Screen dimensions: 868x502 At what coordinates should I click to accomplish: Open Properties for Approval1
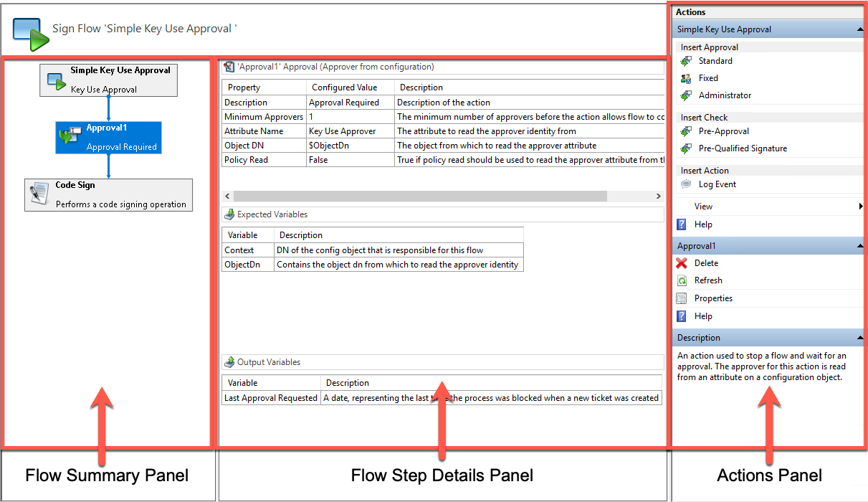coord(712,298)
